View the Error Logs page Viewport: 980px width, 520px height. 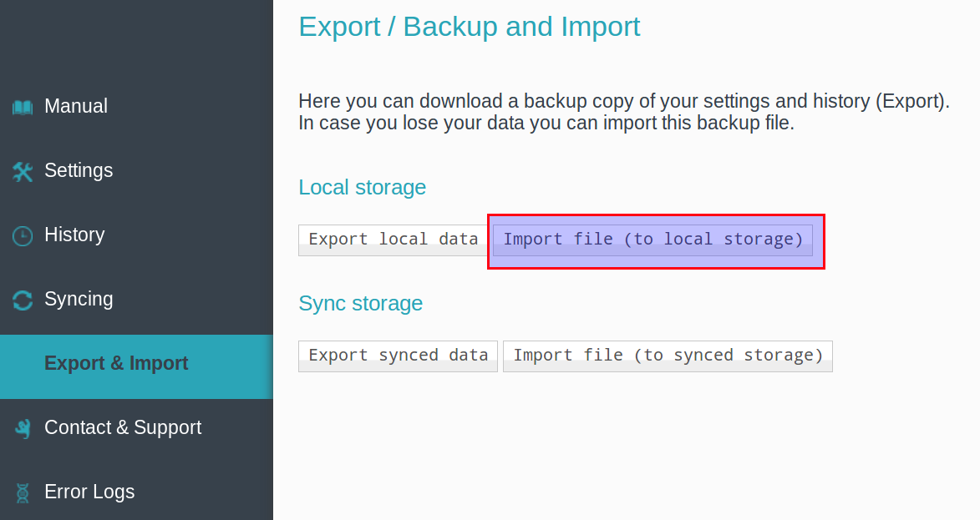(x=89, y=492)
